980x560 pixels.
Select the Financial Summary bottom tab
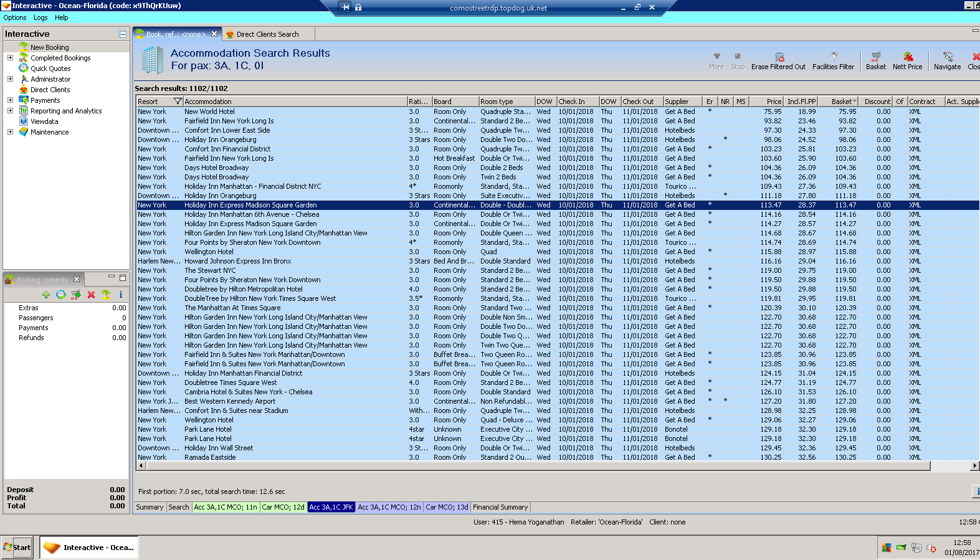pyautogui.click(x=500, y=507)
